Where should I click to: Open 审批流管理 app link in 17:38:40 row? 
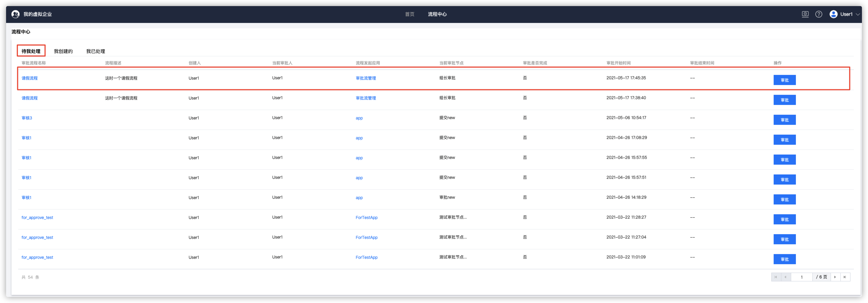pos(366,98)
